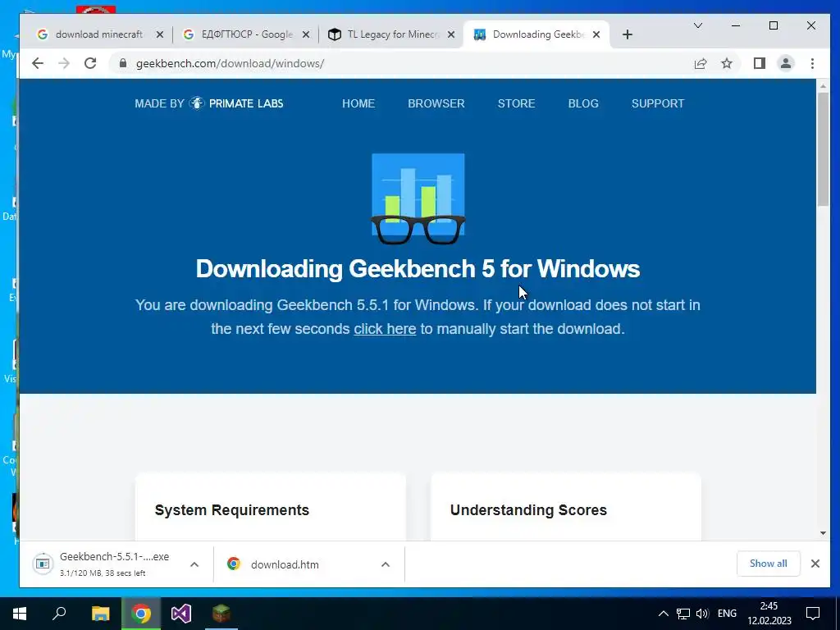Viewport: 840px width, 630px height.
Task: Reload the Geekbench download page
Action: 90,63
